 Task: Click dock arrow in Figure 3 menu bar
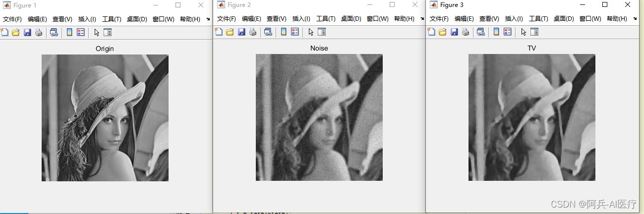click(x=635, y=19)
